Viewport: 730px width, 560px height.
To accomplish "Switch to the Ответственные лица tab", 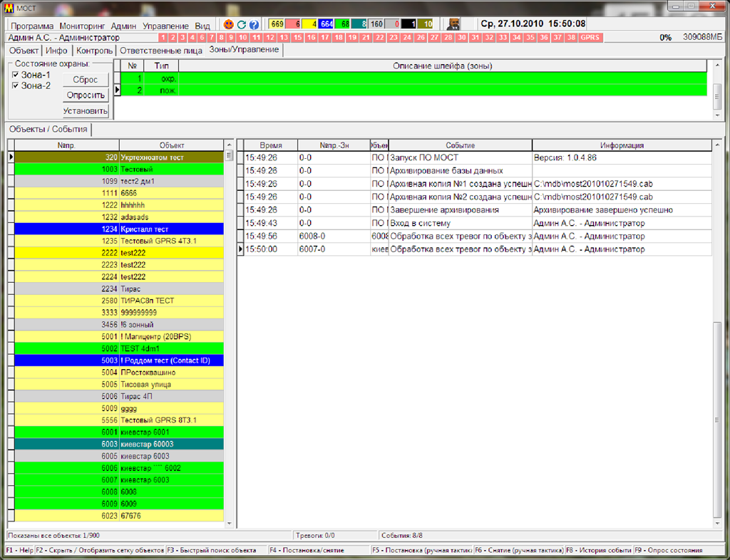I will click(161, 51).
